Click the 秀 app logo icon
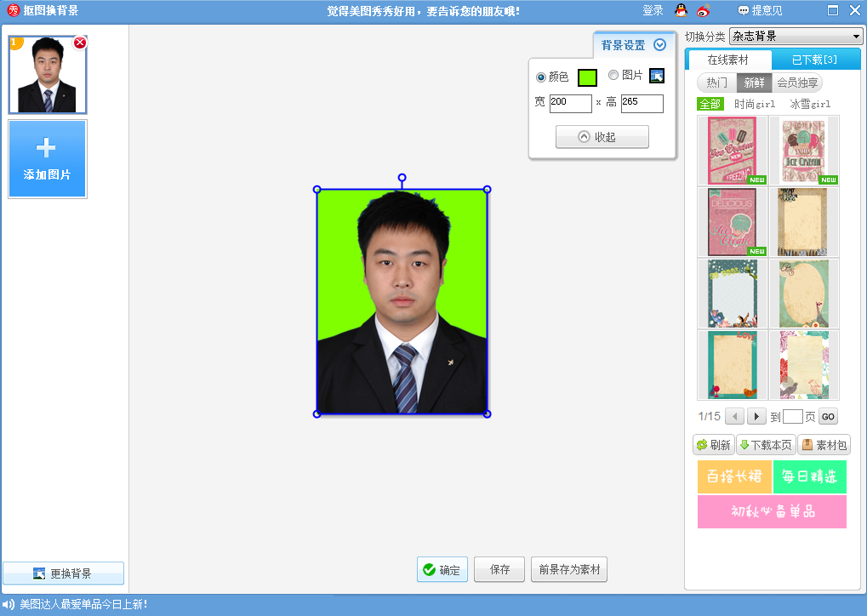The width and height of the screenshot is (867, 616). [x=14, y=10]
